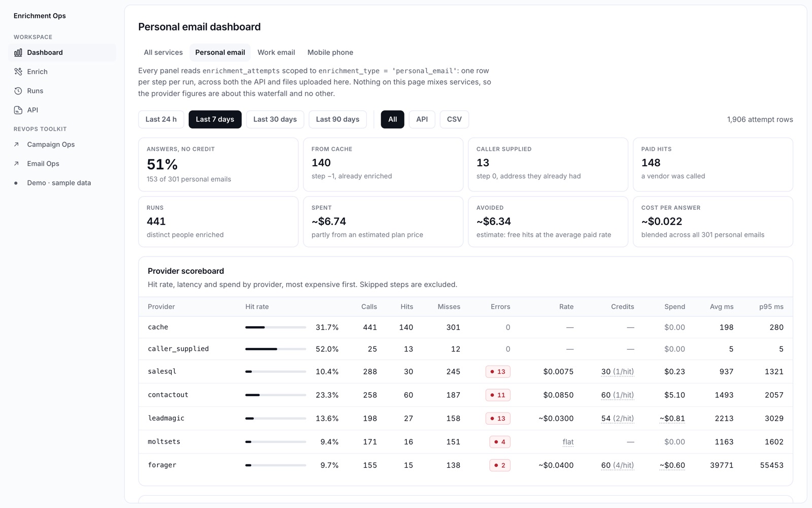Set time range to Last 24 h
Viewport: 812px width, 508px height.
tap(161, 119)
